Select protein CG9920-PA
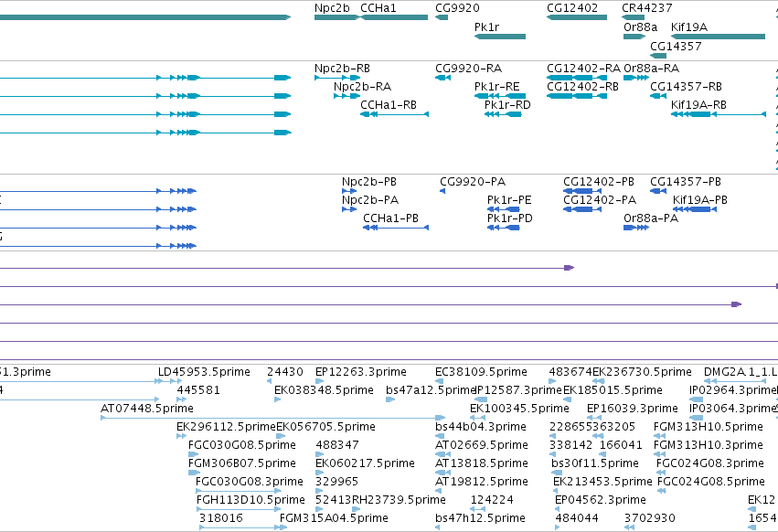This screenshot has height=532, width=778. 442,190
